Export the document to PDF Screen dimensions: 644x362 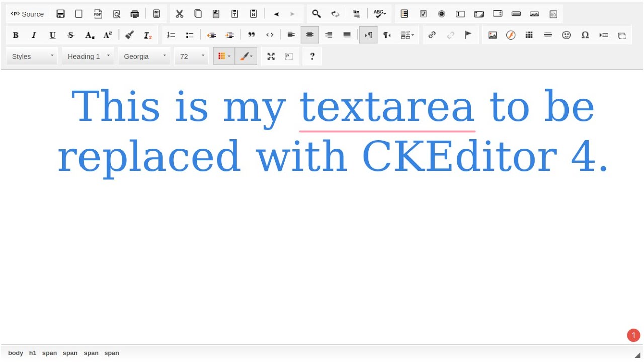coord(98,14)
